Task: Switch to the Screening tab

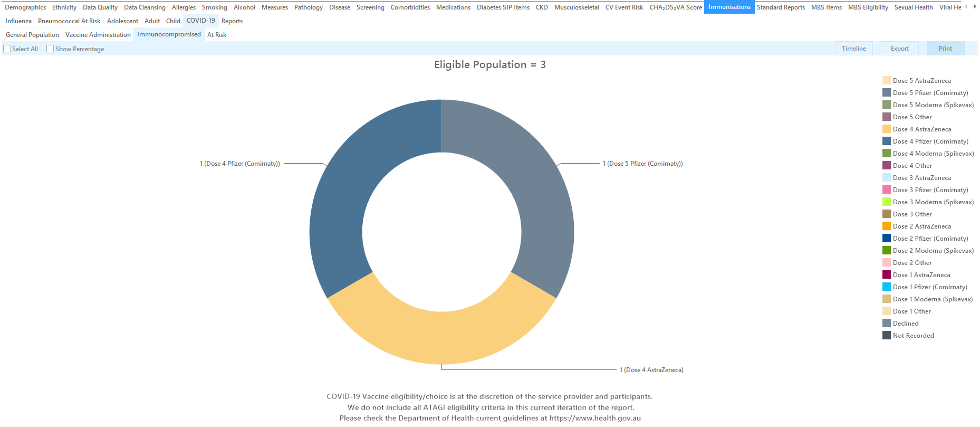Action: click(370, 7)
